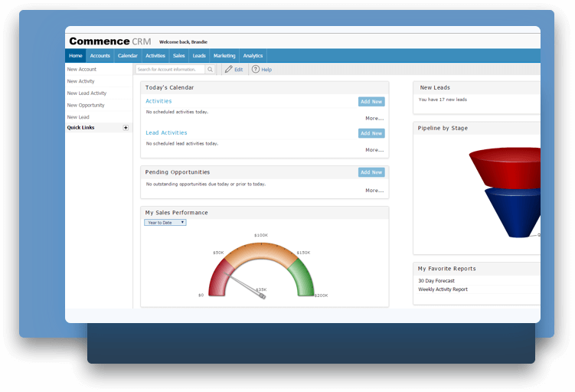Expand Quick Links with plus icon
This screenshot has height=392, width=575.
pyautogui.click(x=126, y=128)
